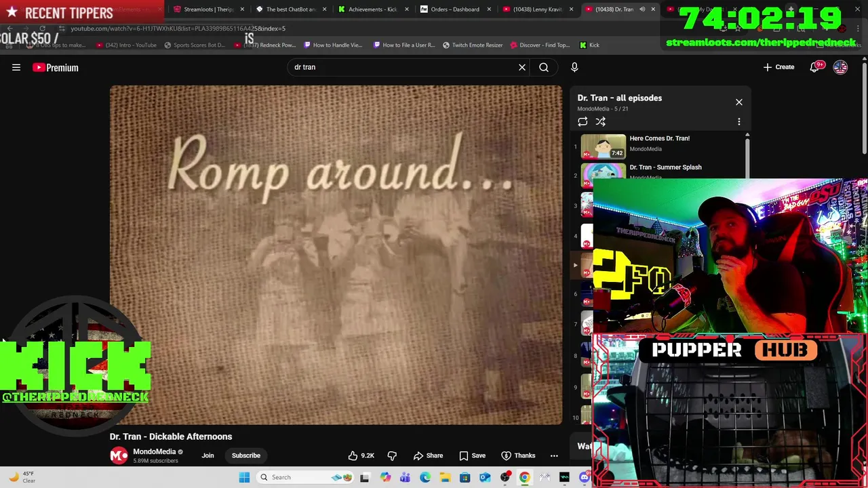
Task: Open the playlist panel three-dot menu
Action: [739, 121]
